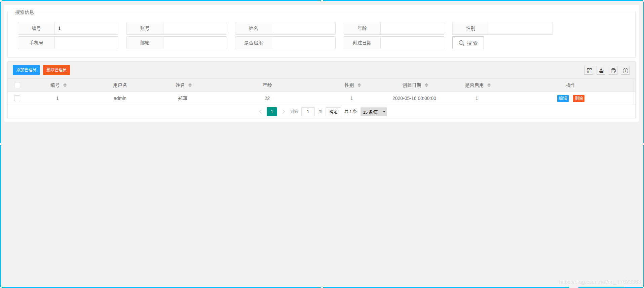Go to previous page arrow
The image size is (644, 288).
(261, 112)
